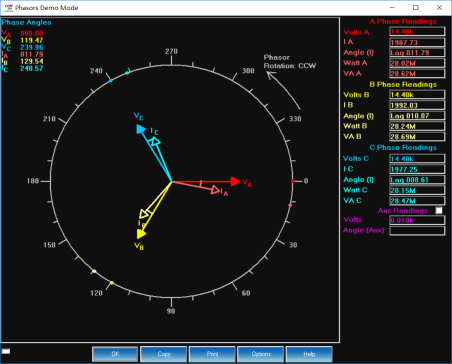
Task: Click the I C current value field
Action: pyautogui.click(x=417, y=169)
